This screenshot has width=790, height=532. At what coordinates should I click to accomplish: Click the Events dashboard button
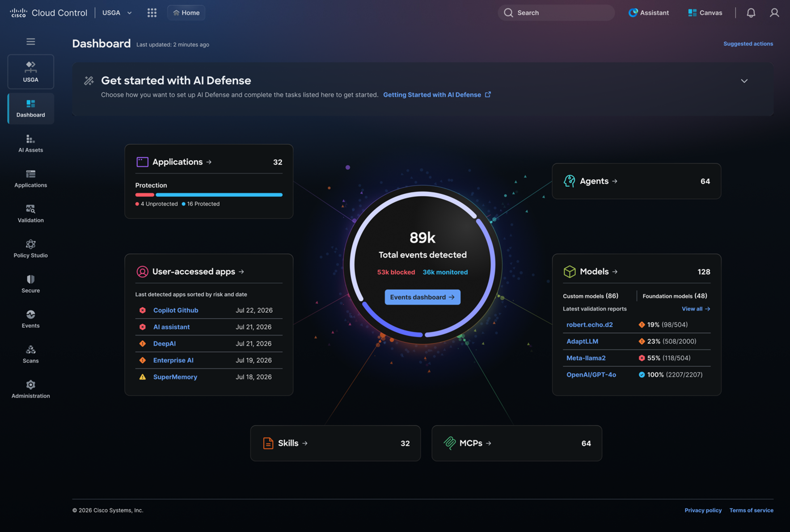[x=422, y=297]
